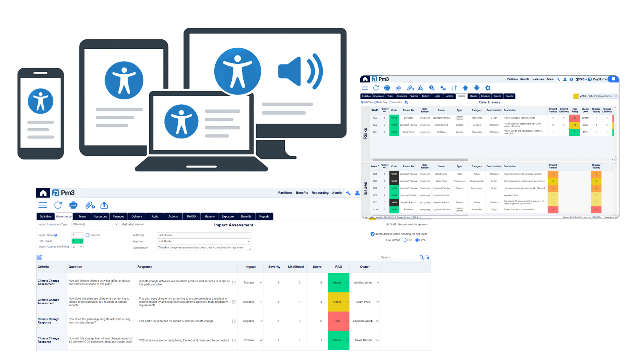Click the export/share upload icon

pos(104,205)
